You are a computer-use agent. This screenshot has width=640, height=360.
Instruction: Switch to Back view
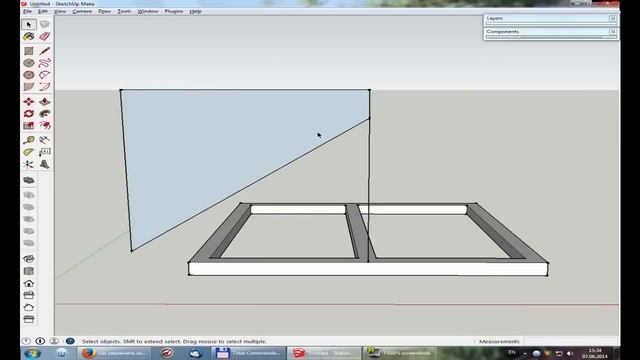click(29, 307)
